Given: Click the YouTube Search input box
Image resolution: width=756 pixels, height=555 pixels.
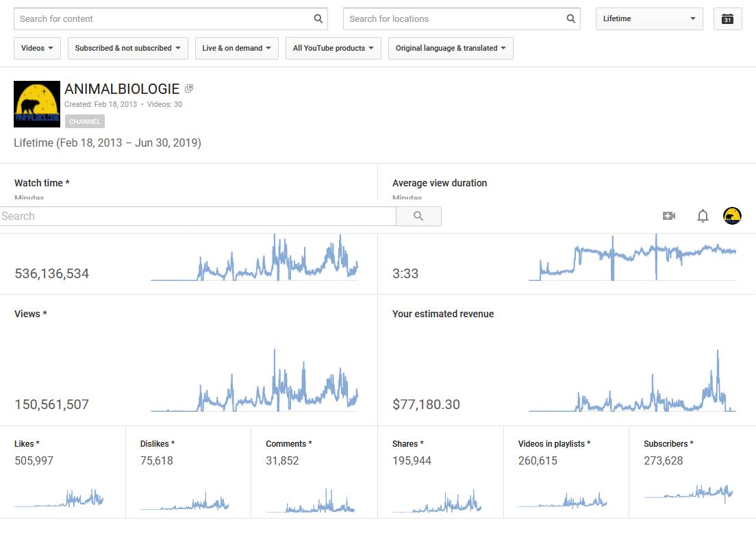Looking at the screenshot, I should (198, 217).
